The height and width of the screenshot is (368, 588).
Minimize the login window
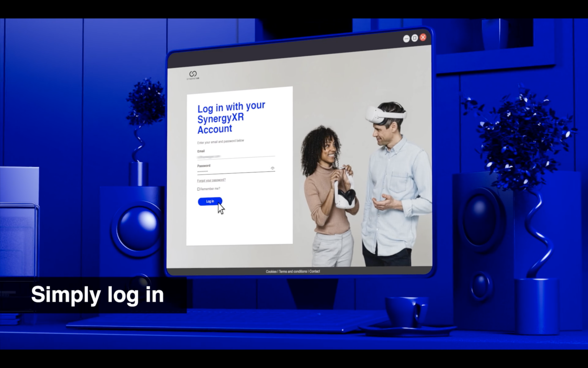tap(406, 39)
